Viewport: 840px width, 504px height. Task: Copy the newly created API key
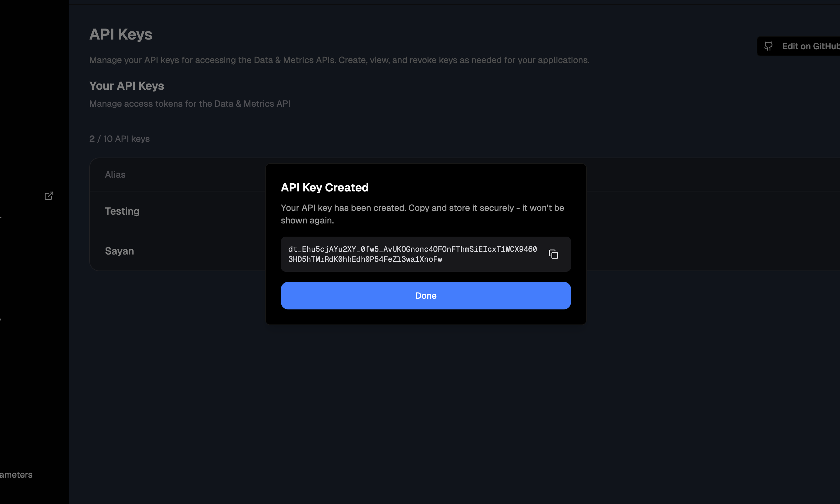553,254
